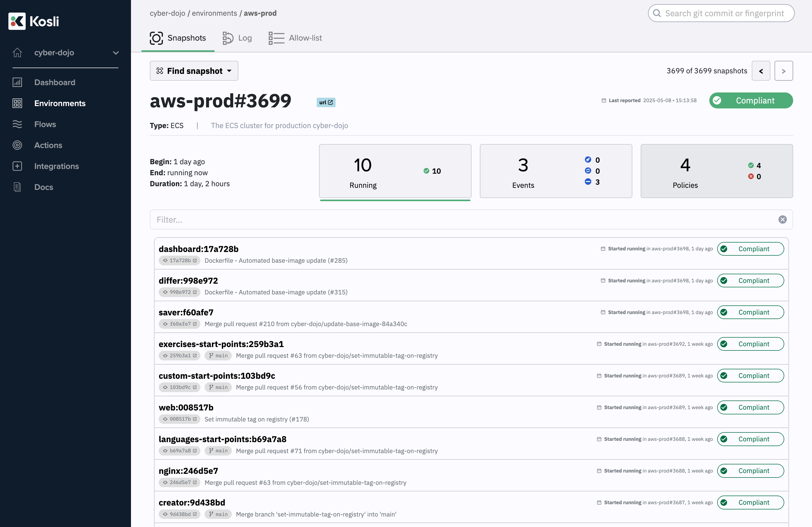Screen dimensions: 812x527
Task: Click the magnifier icon in search box
Action: coord(657,13)
